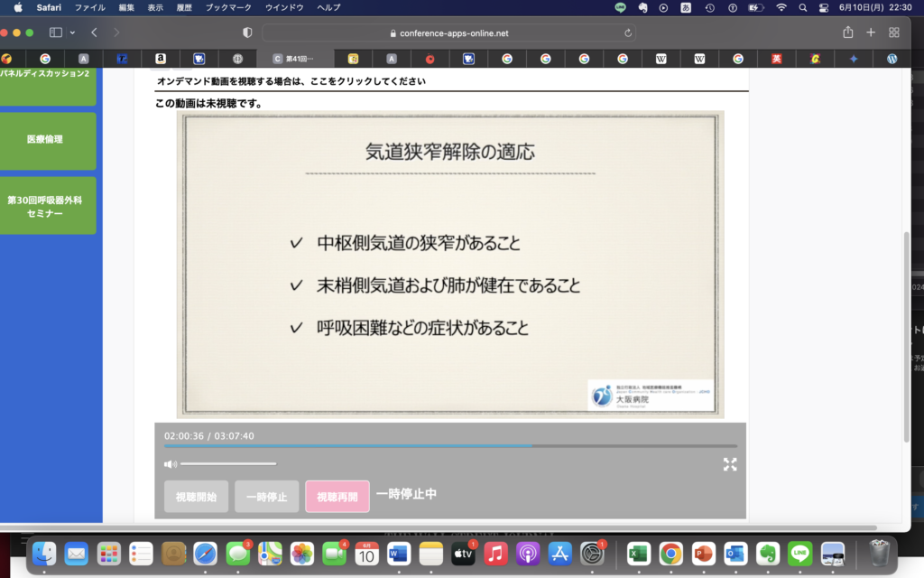Image resolution: width=924 pixels, height=578 pixels.
Task: Expand the sidebar tab group dropdown arrow
Action: (x=72, y=33)
